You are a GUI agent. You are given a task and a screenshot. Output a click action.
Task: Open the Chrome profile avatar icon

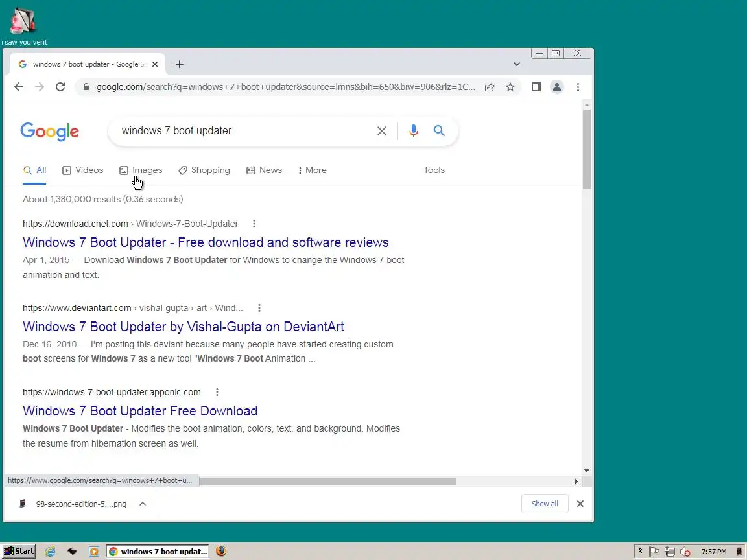(556, 87)
